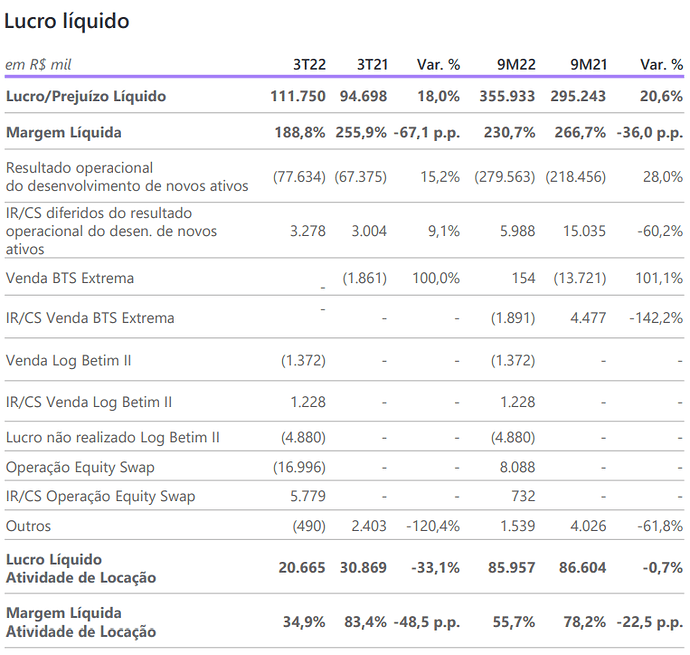Image resolution: width=690 pixels, height=655 pixels.
Task: Select the 20,6% variation in first row
Action: [x=661, y=96]
